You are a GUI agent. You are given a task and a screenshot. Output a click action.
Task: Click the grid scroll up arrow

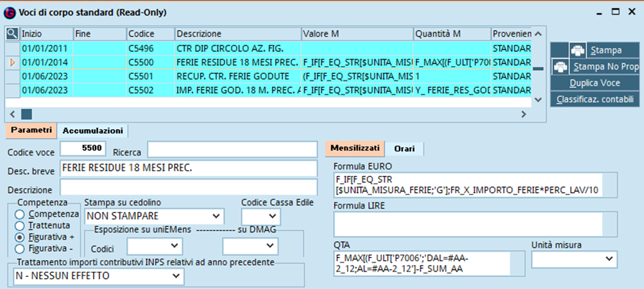(539, 33)
